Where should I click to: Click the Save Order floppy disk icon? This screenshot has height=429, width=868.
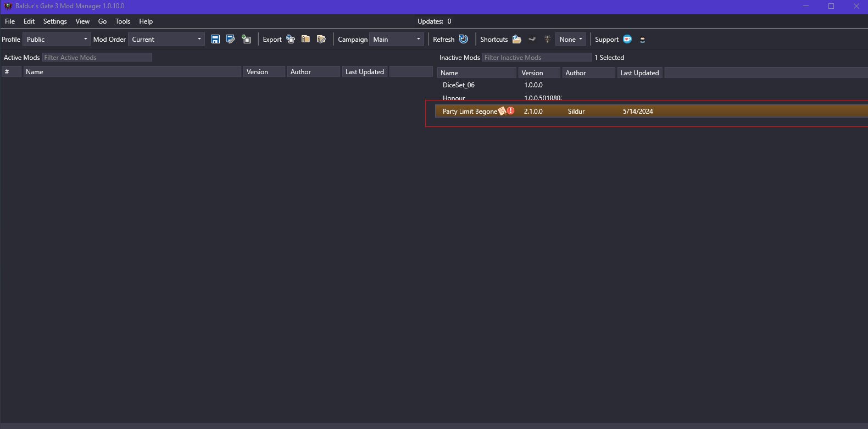215,39
